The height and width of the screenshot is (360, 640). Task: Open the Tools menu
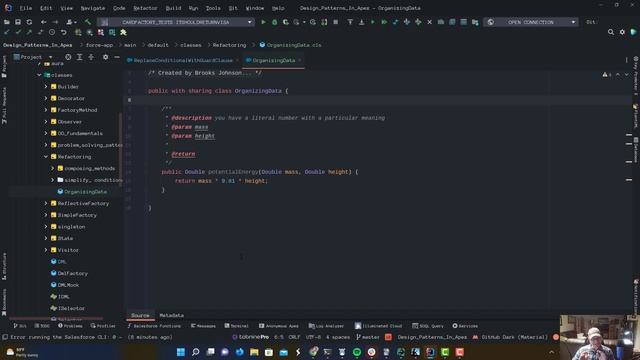coord(213,8)
